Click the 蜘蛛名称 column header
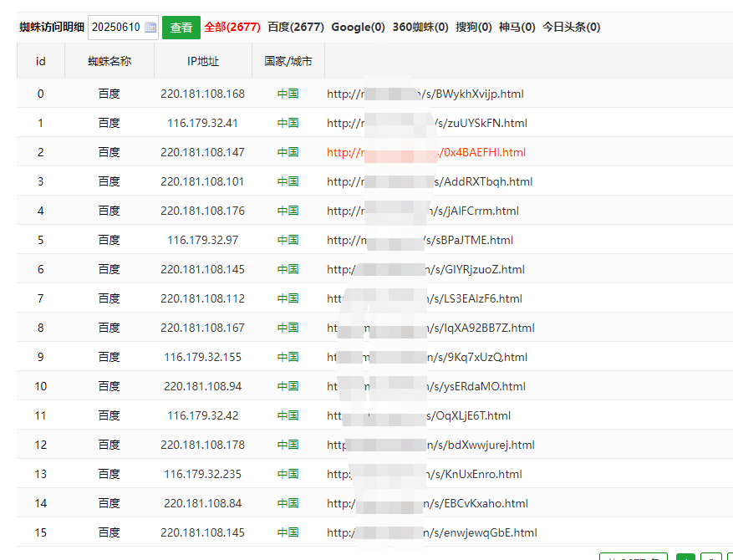This screenshot has width=733, height=560. point(109,61)
